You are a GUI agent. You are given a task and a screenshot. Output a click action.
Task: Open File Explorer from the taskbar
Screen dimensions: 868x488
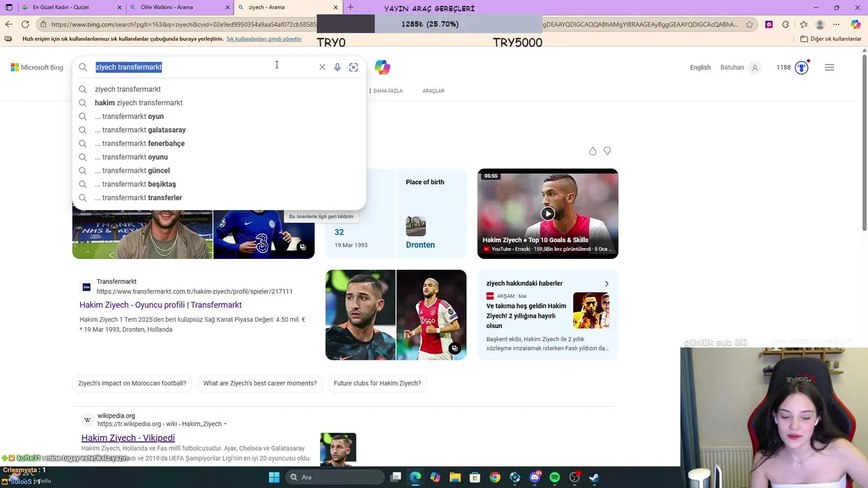point(455,477)
